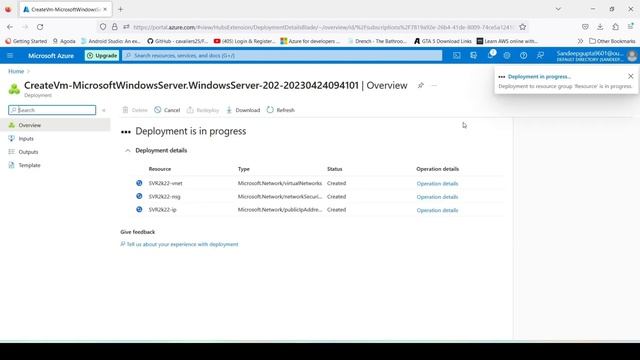Viewport: 640px width, 360px height.
Task: Open the notifications bell
Action: (x=491, y=55)
